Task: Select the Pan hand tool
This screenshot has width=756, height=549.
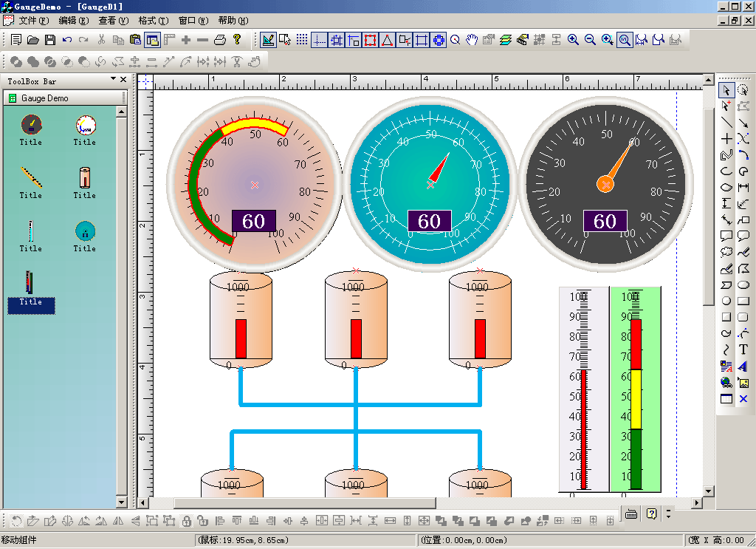Action: point(472,40)
